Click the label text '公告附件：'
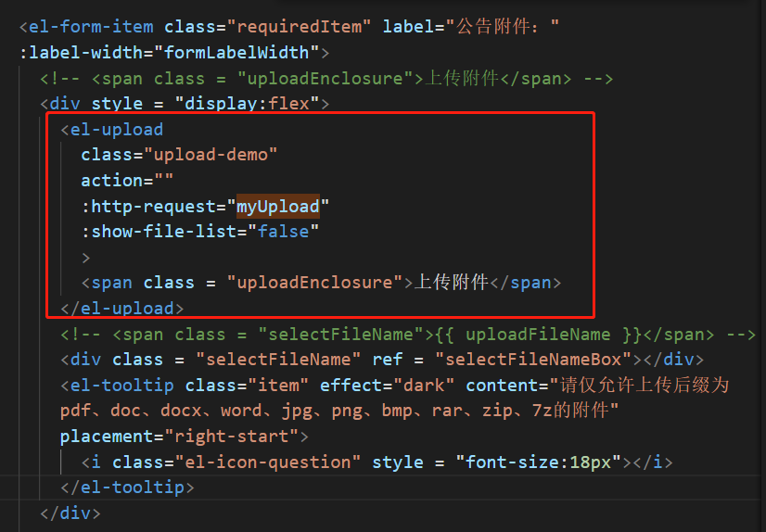Screen dimensions: 766x532 tap(498, 26)
